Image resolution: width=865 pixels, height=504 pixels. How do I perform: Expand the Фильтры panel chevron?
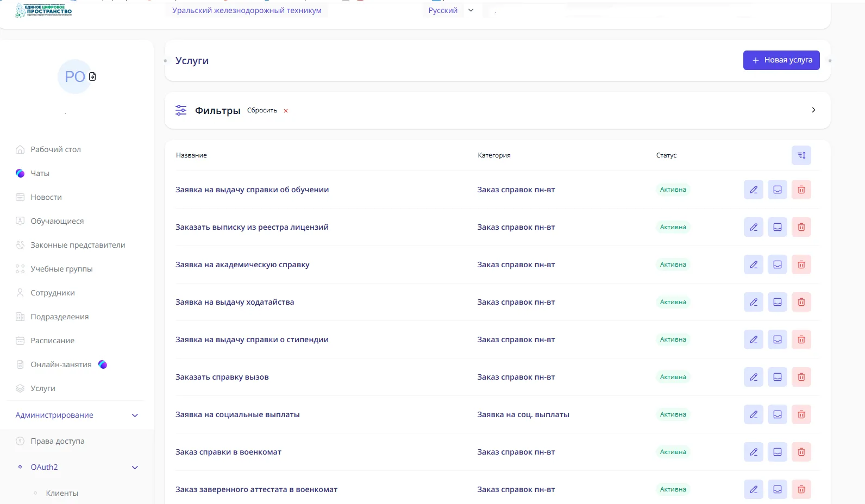(x=813, y=110)
